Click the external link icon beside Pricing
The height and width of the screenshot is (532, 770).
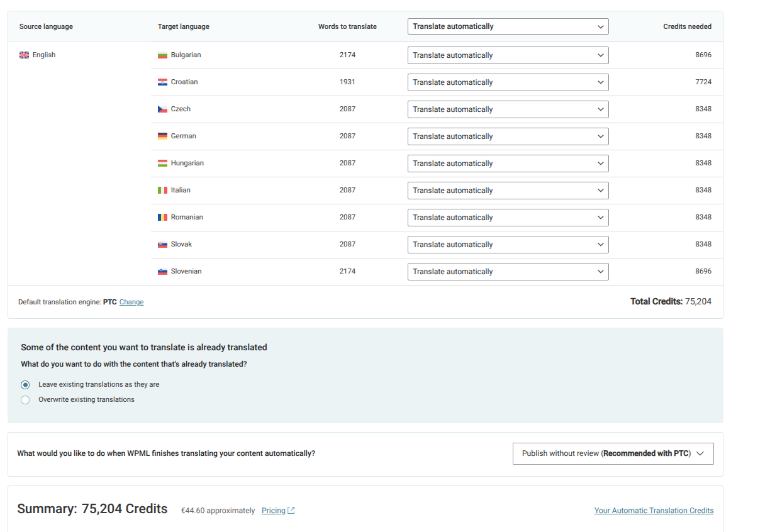(291, 511)
